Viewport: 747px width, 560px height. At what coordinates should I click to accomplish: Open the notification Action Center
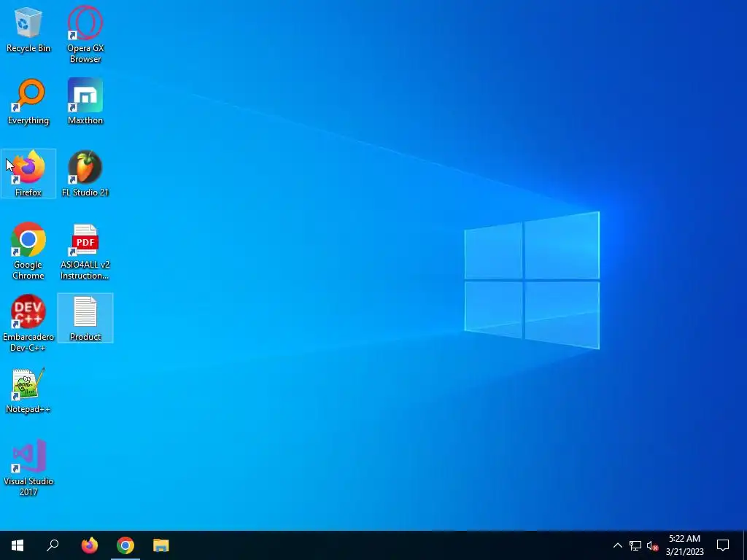723,545
